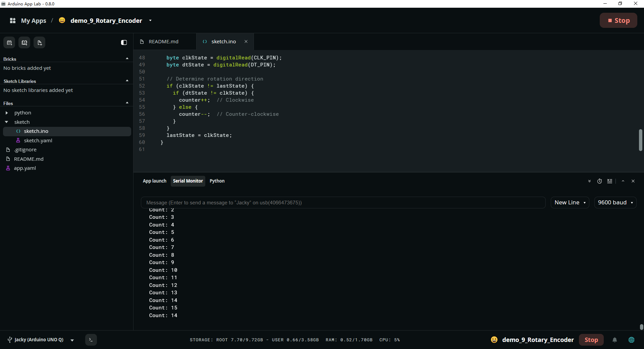Close the bottom console panel

pos(633,181)
